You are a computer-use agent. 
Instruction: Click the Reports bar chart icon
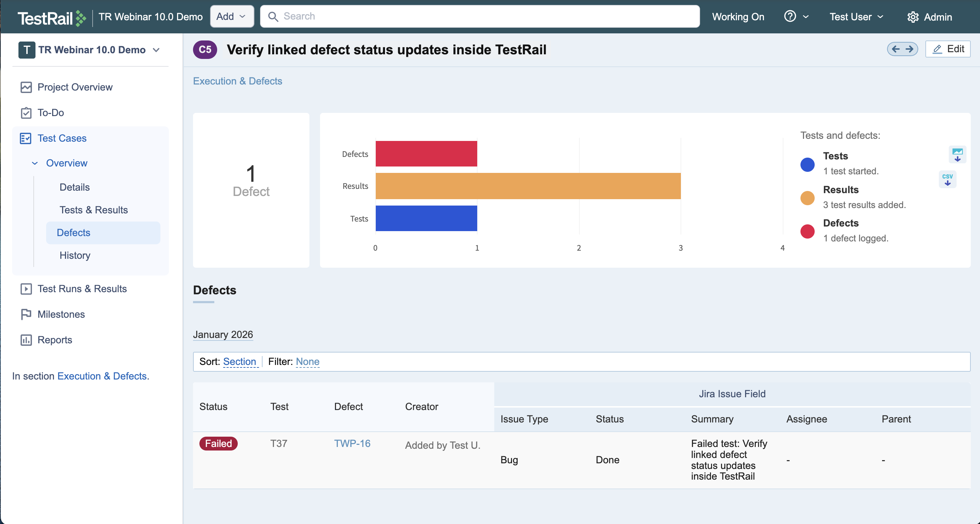pyautogui.click(x=26, y=340)
